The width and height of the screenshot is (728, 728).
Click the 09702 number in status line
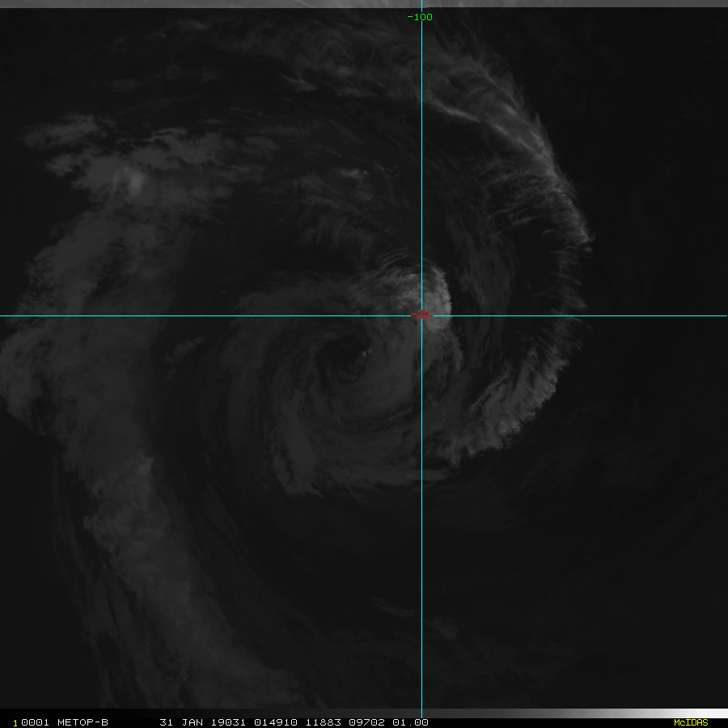click(x=361, y=722)
